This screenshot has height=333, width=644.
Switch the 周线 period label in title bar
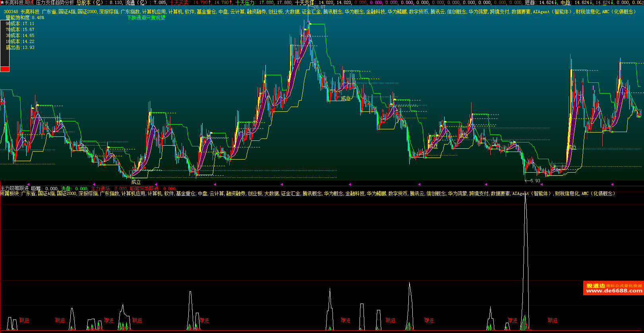click(x=29, y=2)
